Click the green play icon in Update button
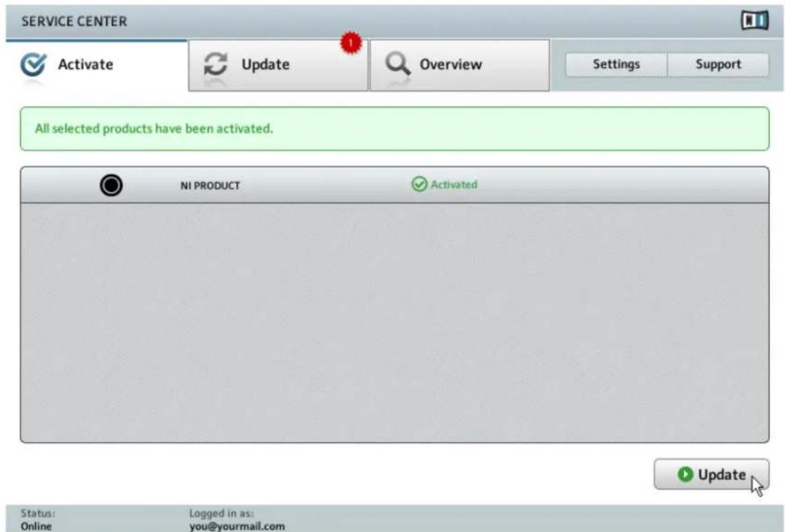Image resolution: width=785 pixels, height=532 pixels. pos(685,474)
